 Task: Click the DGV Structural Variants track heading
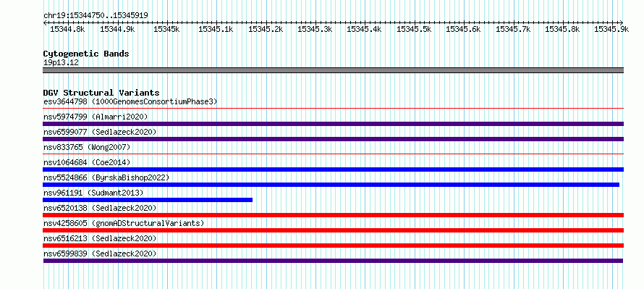click(x=101, y=93)
